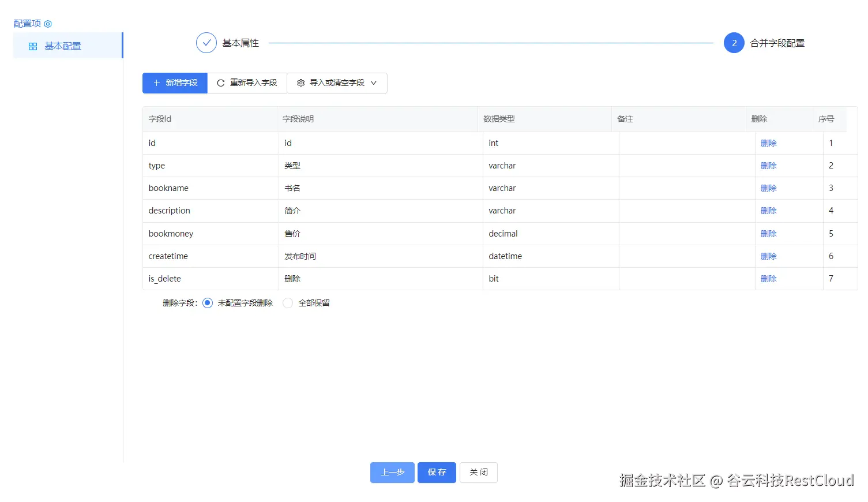The width and height of the screenshot is (868, 502).
Task: Delete the id field via its 删除 link
Action: click(x=768, y=143)
